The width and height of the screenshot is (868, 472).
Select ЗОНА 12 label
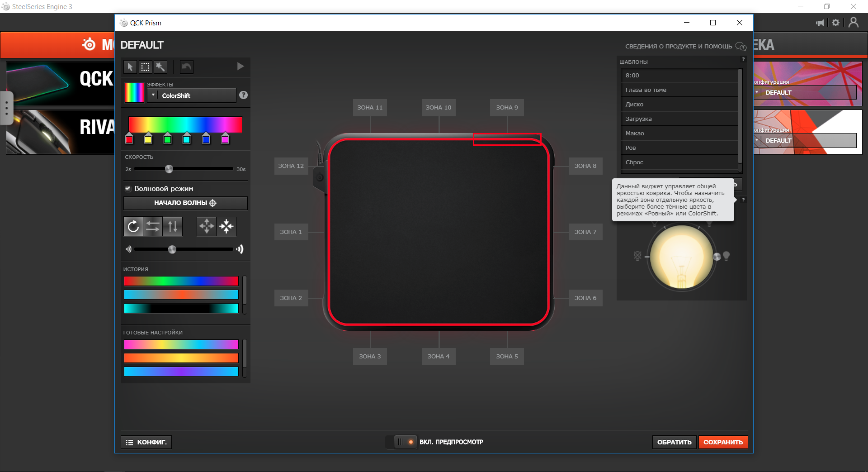(x=291, y=166)
